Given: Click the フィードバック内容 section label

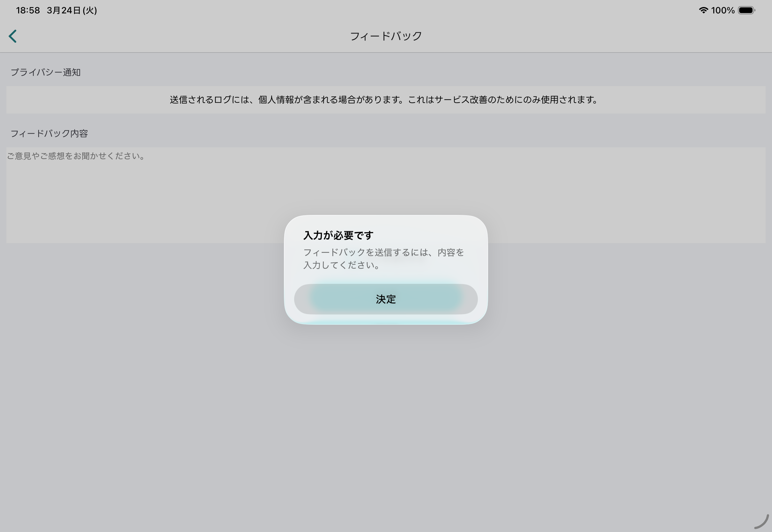Looking at the screenshot, I should [49, 134].
